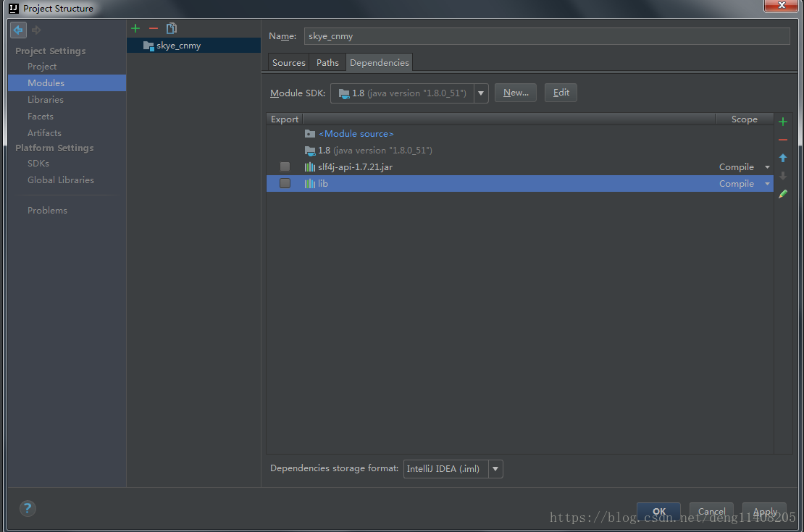Toggle export checkbox for lib
This screenshot has width=804, height=532.
coord(285,183)
